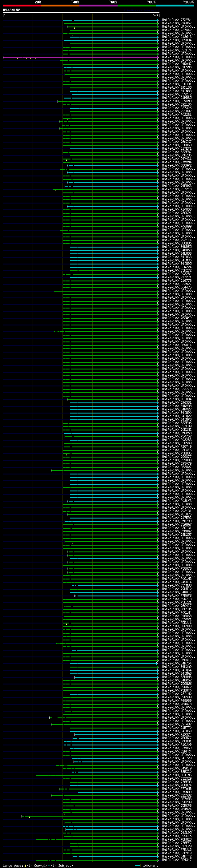Image resolution: width=197 pixels, height=868 pixels.
Task: Select hit label UniRef100_Q4HTT2
Action: 177,857
